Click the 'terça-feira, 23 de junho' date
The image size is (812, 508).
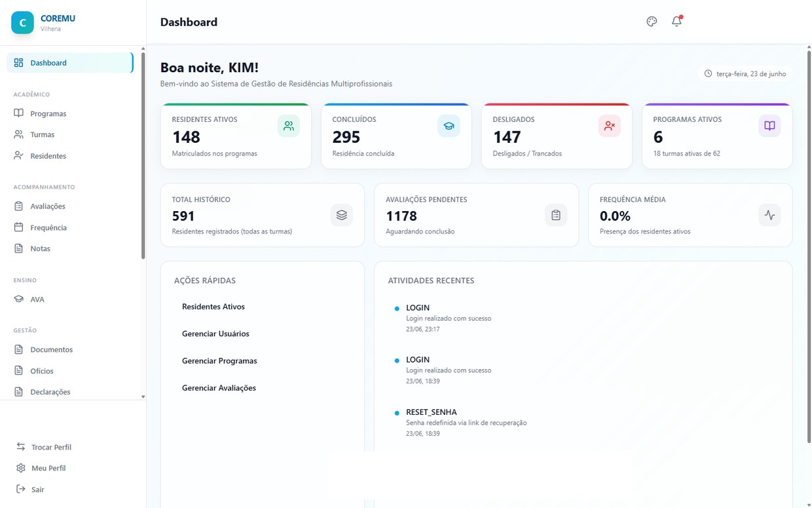[x=751, y=74]
